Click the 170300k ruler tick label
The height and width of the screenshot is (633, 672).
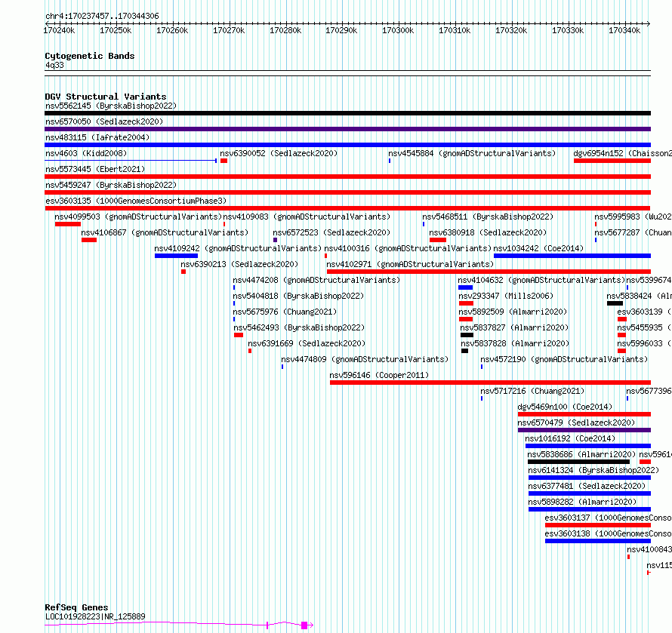click(x=398, y=30)
